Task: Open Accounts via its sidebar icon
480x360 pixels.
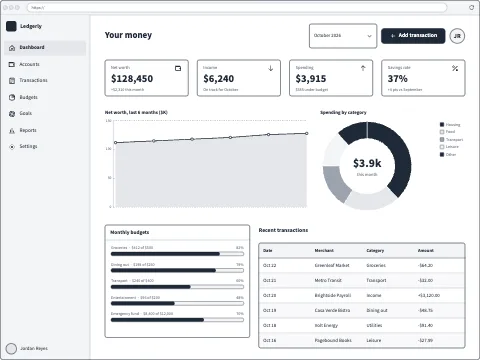Action: tap(12, 64)
